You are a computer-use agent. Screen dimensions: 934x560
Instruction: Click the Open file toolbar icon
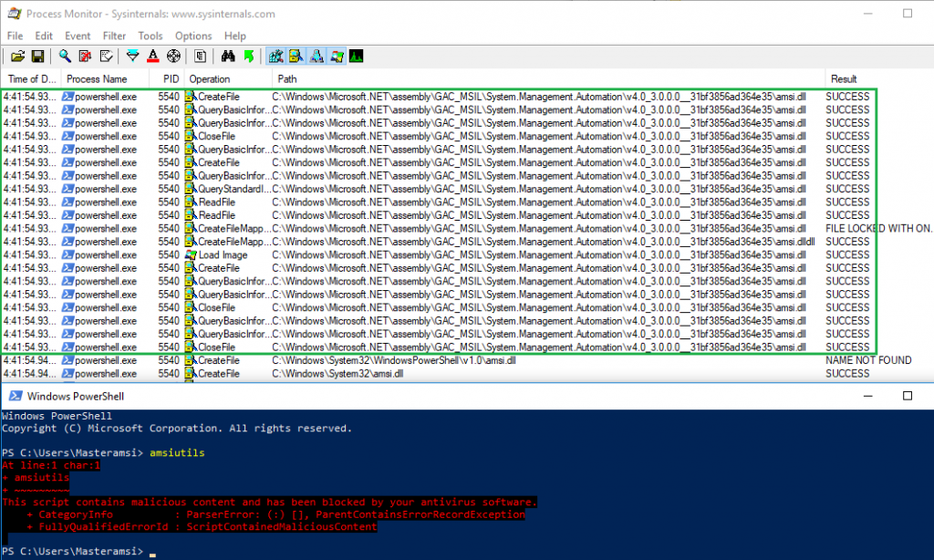[x=17, y=57]
